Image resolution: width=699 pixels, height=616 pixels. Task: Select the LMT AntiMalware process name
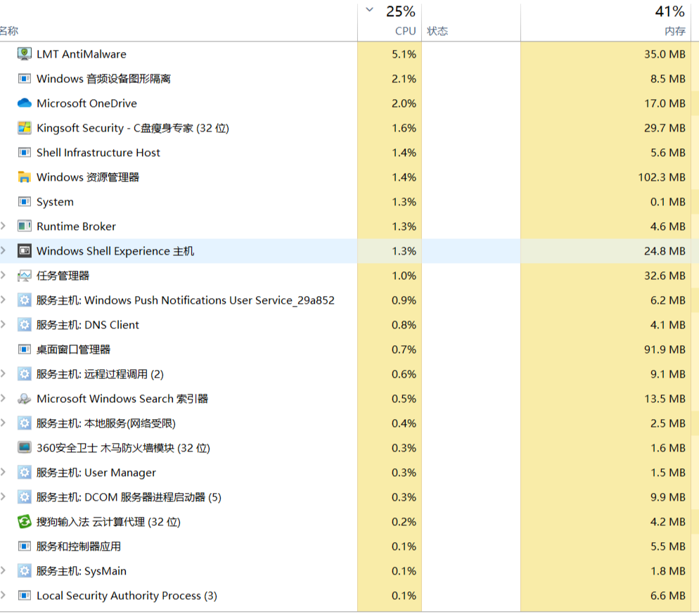click(x=81, y=54)
